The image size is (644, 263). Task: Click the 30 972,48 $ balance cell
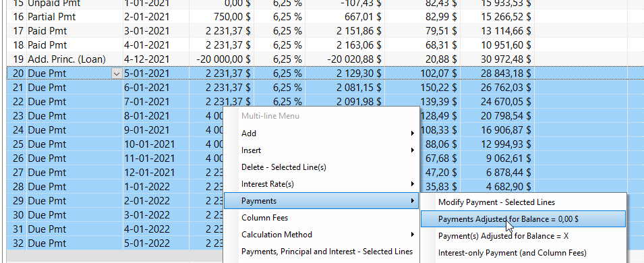[506, 59]
